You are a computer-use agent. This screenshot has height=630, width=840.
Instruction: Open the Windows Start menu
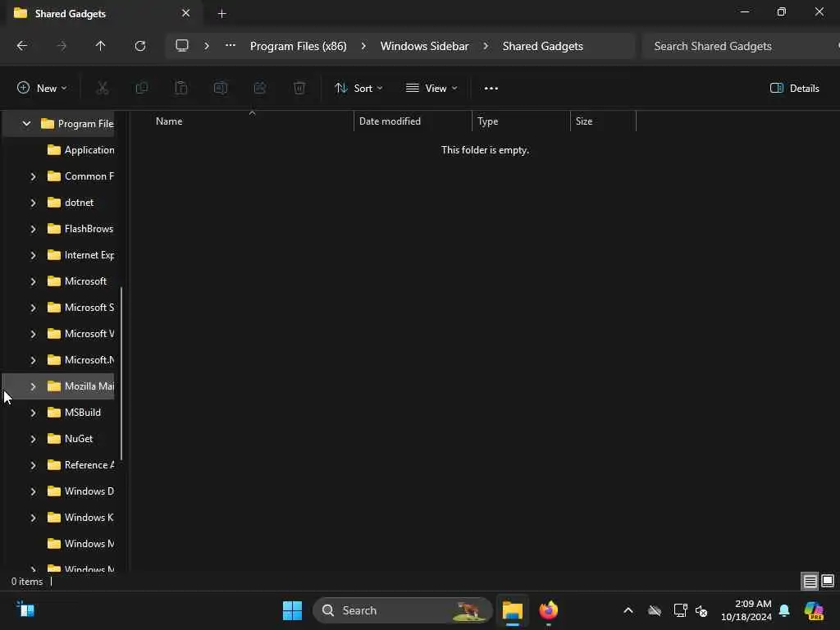[292, 610]
